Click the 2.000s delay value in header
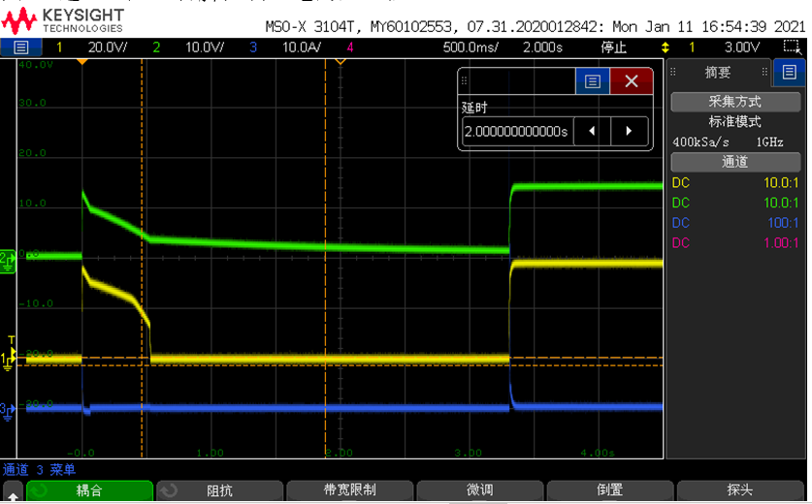Viewport: 812px width, 504px height. (x=542, y=47)
